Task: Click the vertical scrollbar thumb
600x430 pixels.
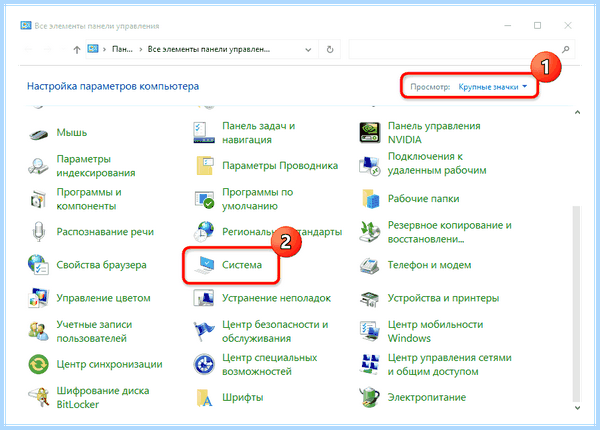Action: 577,304
